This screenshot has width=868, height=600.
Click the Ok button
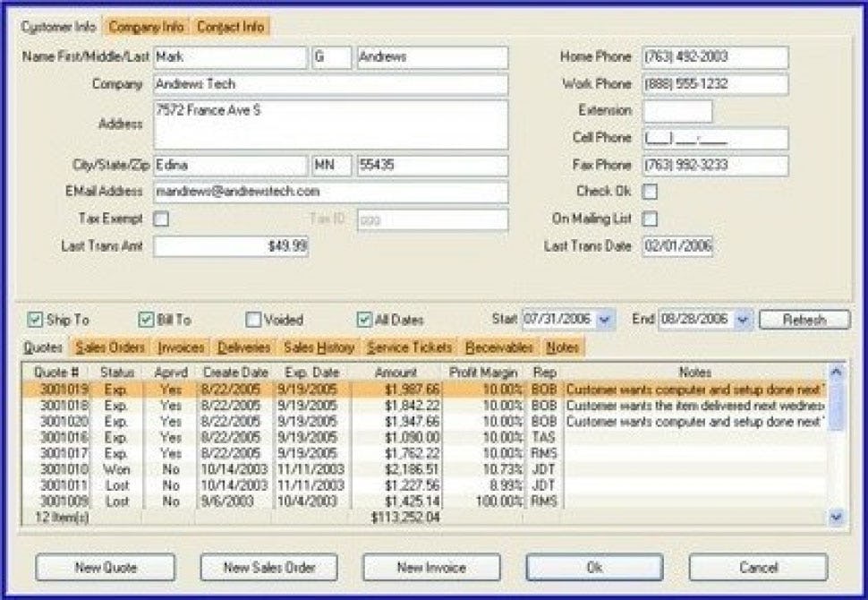594,567
